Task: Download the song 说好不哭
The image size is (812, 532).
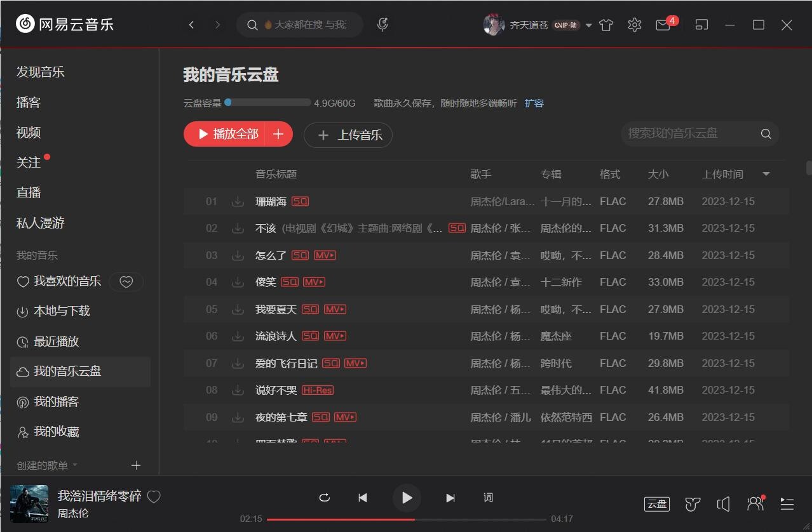Action: [x=238, y=390]
